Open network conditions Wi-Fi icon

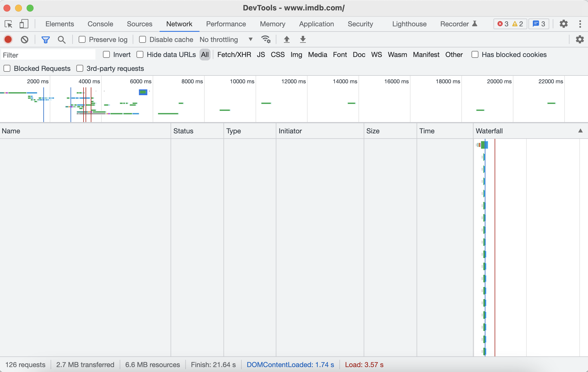coord(266,39)
